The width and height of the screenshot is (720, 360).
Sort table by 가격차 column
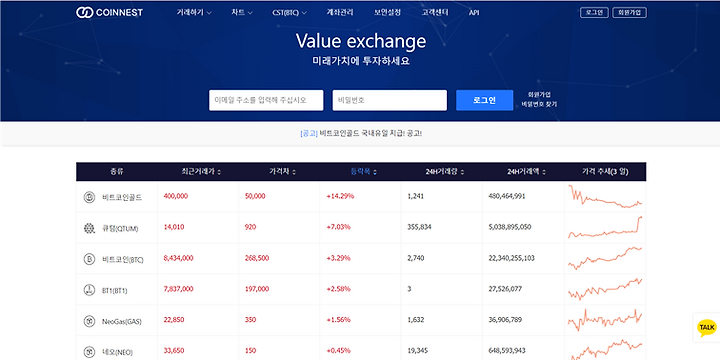(282, 172)
